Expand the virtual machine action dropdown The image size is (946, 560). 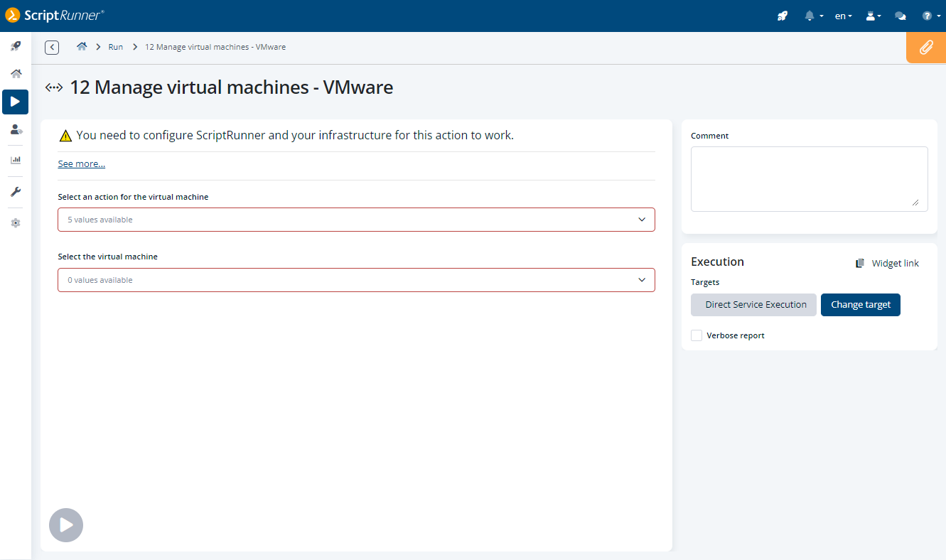356,220
